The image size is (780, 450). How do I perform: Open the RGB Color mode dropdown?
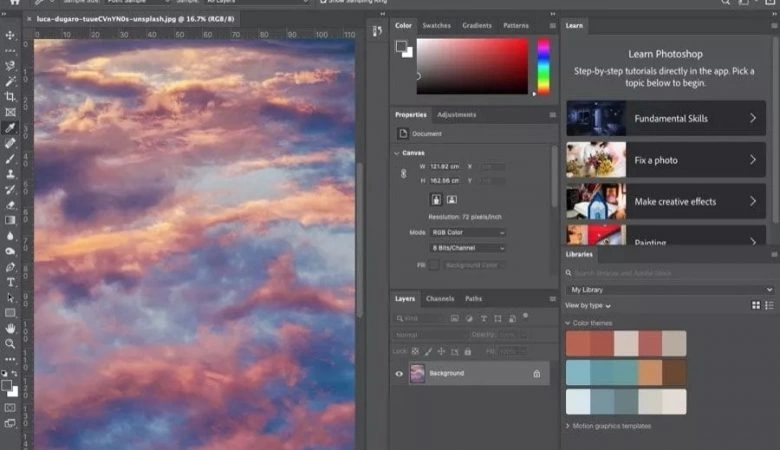coord(467,232)
